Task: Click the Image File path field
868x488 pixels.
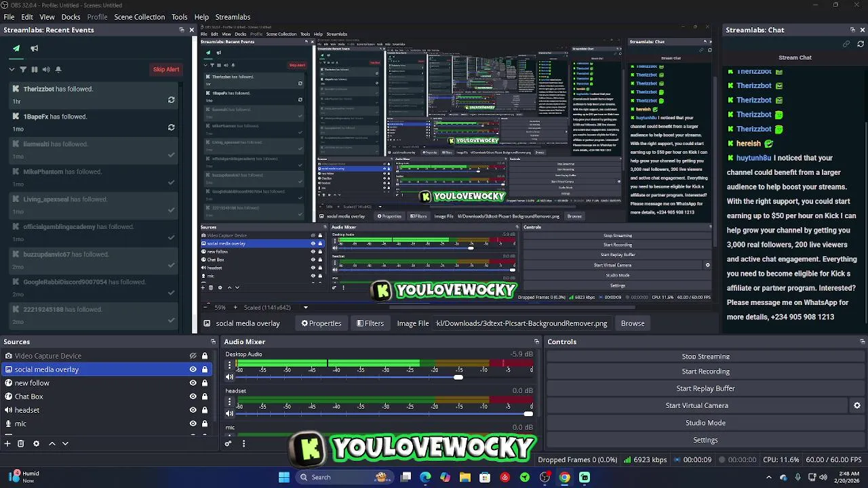Action: click(521, 323)
